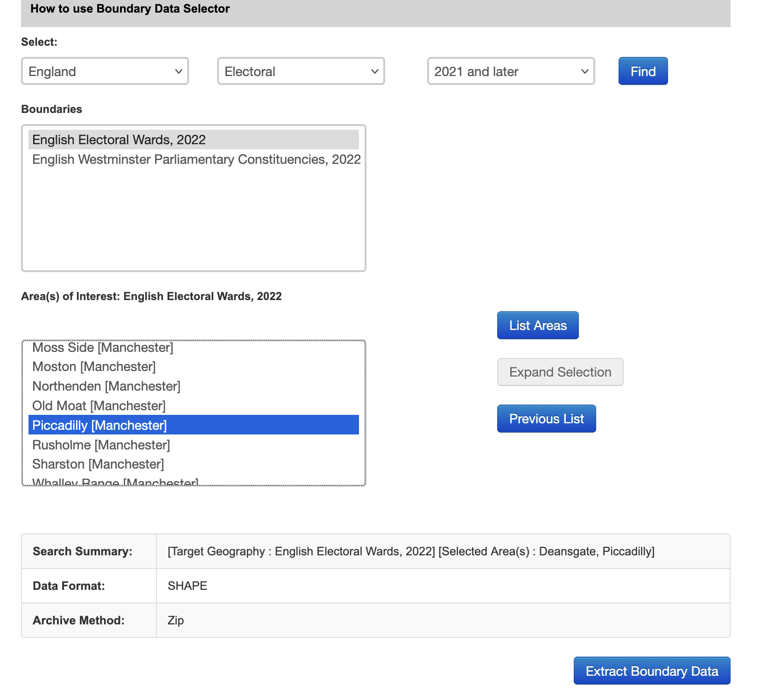Image resolution: width=760 pixels, height=700 pixels.
Task: Click the highlighted Piccadilly [Manchester] item
Action: tap(99, 425)
